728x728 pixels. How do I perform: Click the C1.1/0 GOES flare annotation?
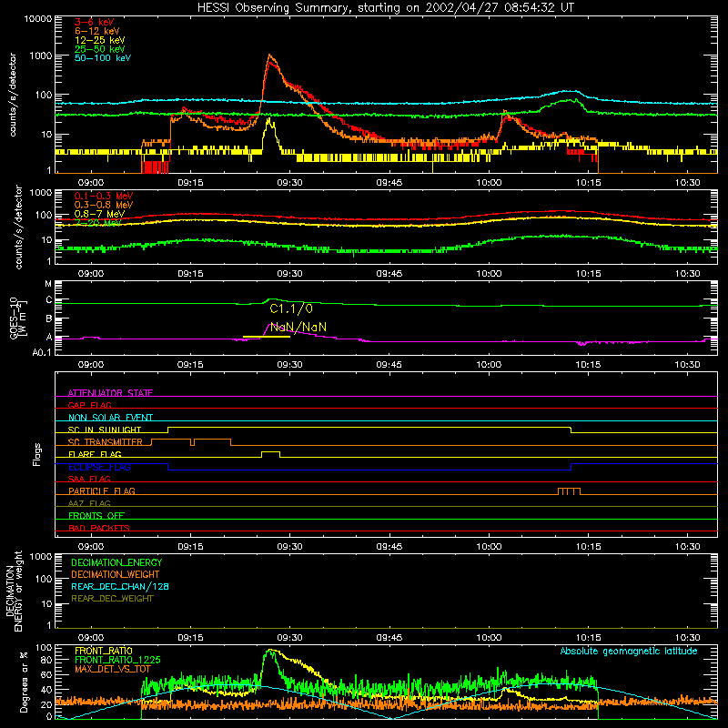point(291,308)
